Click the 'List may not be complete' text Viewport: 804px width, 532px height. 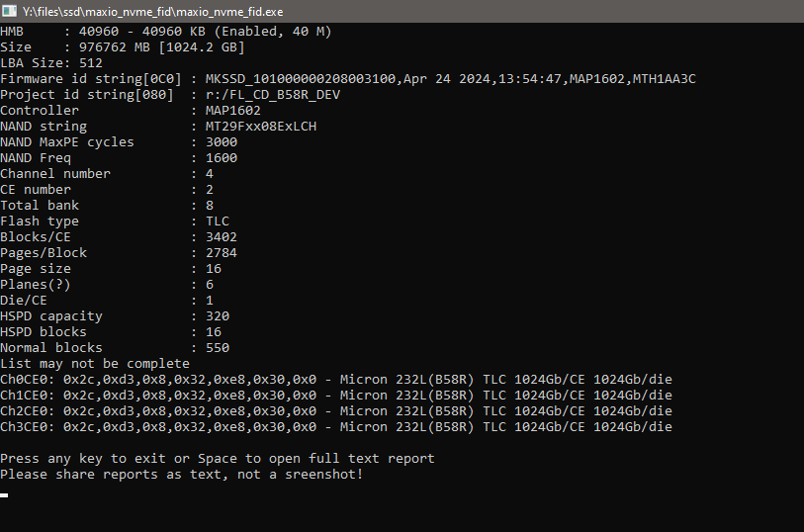pos(95,364)
